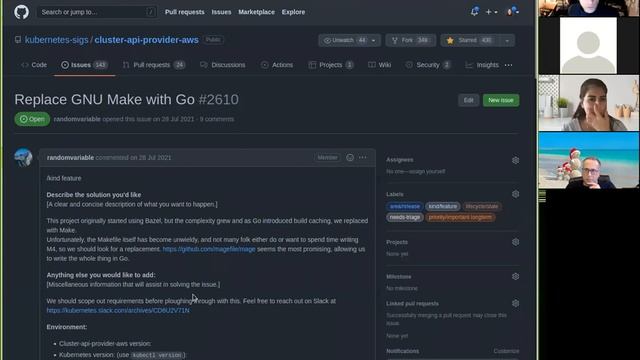Click the lifecycle/stale label
The image size is (640, 360).
click(482, 207)
